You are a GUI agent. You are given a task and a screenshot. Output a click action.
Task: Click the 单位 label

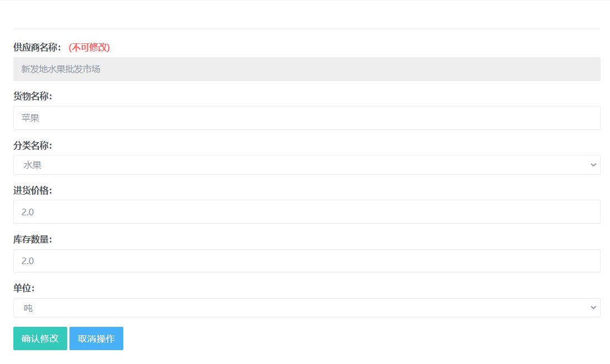coord(24,288)
